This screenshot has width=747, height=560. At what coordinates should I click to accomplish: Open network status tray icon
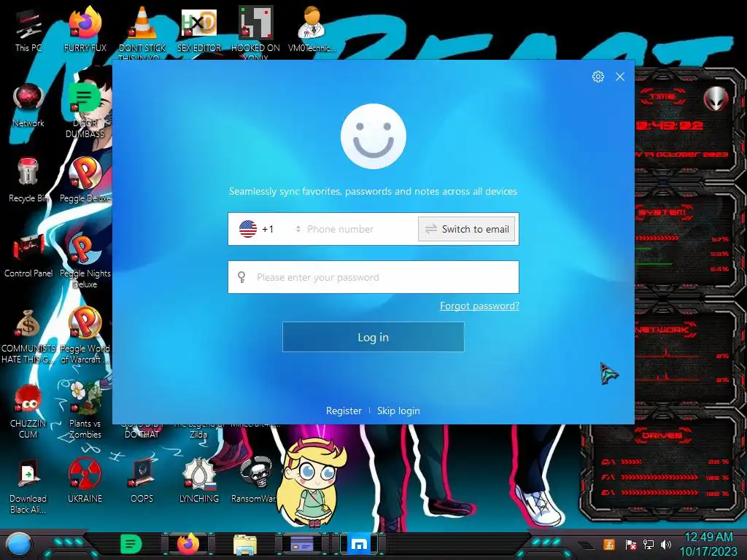click(x=649, y=545)
